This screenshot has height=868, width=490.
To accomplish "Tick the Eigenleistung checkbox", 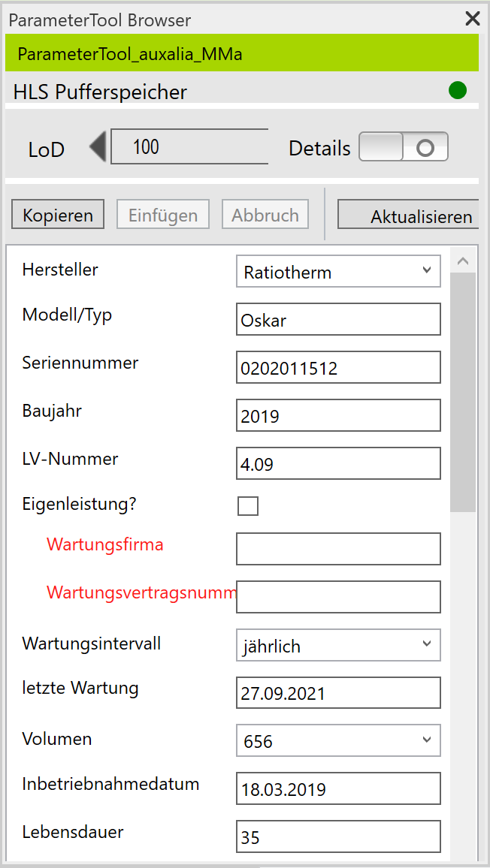I will click(x=248, y=506).
